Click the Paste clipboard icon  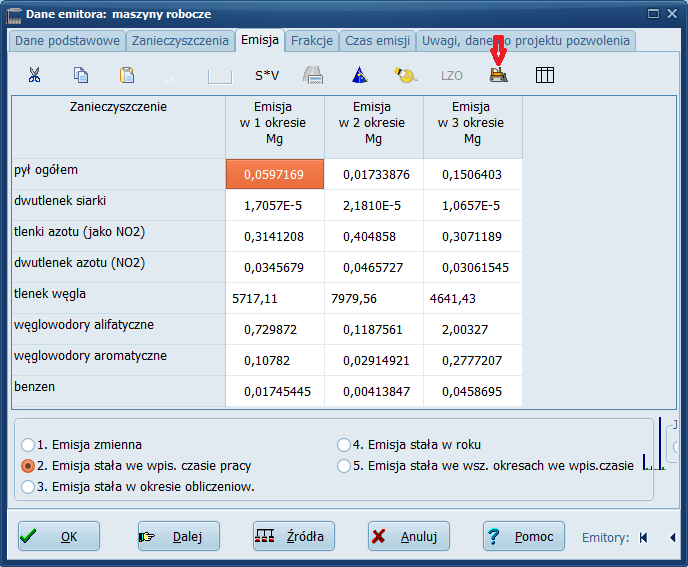[x=127, y=75]
